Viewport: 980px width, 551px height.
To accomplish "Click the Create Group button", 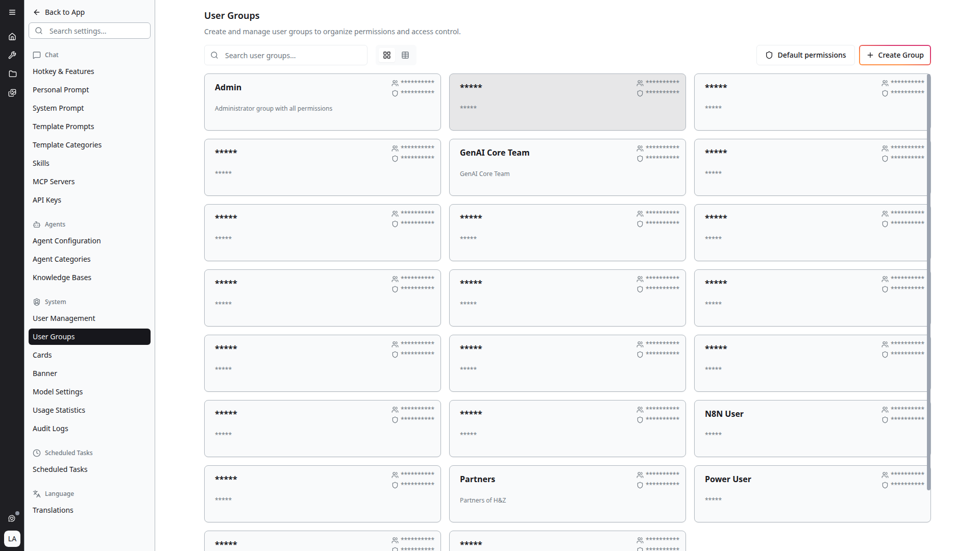I will (x=895, y=55).
